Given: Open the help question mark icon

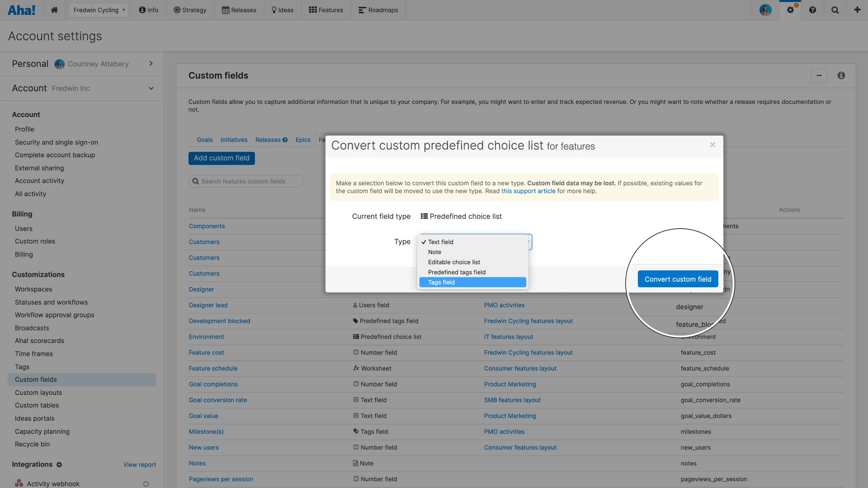Looking at the screenshot, I should click(812, 10).
